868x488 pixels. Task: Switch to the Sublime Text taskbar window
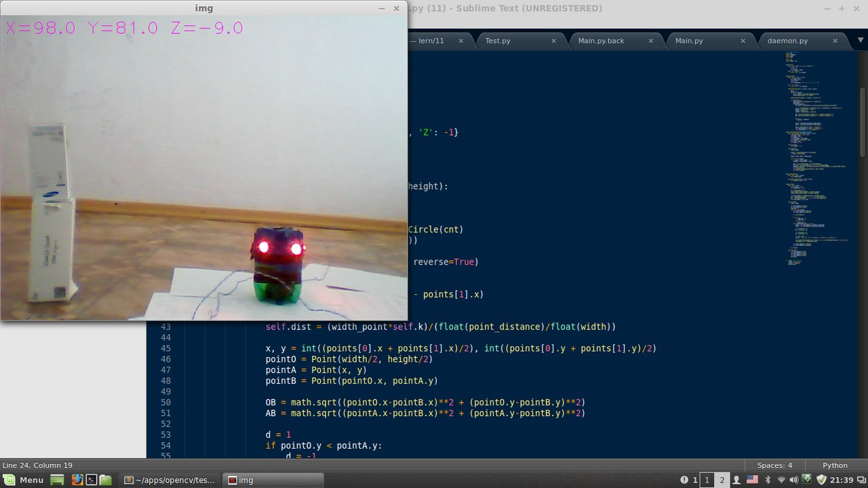(169, 480)
